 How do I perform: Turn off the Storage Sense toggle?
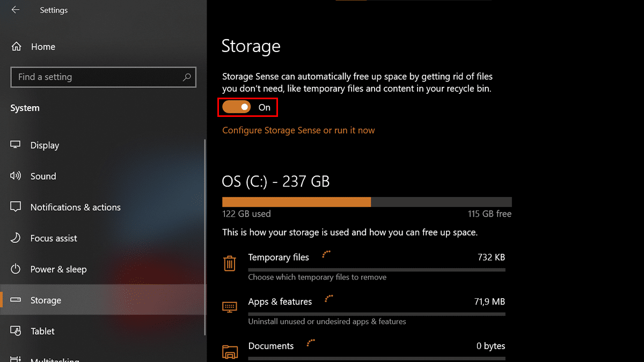click(237, 107)
